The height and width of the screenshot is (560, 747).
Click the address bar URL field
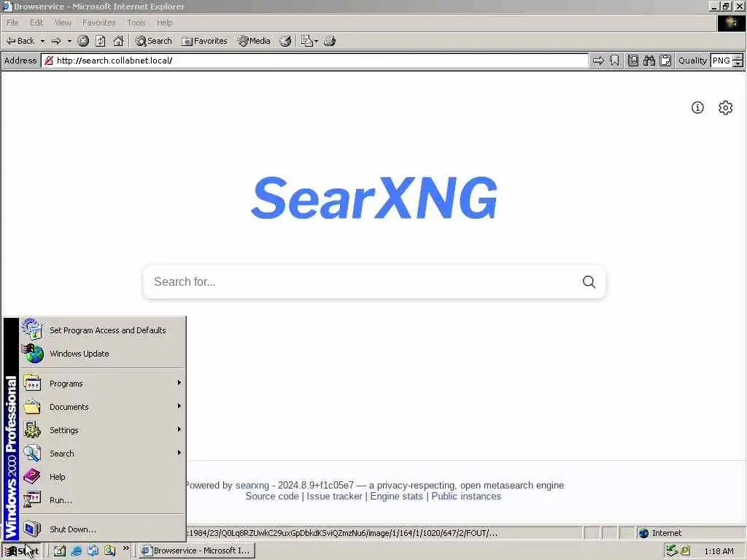(x=314, y=61)
